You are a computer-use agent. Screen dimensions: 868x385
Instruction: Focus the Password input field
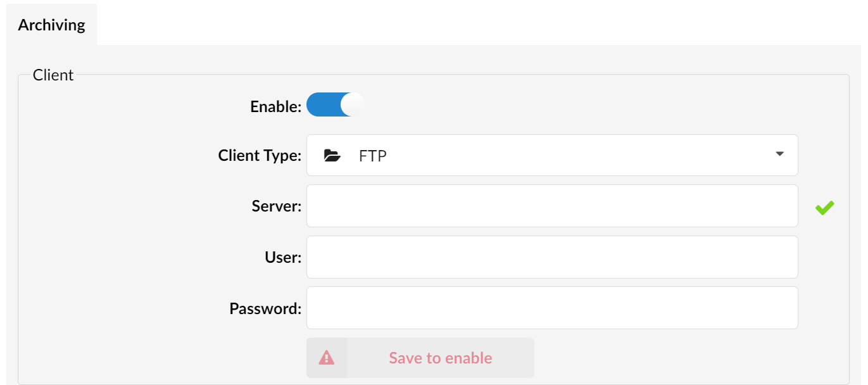tap(552, 308)
